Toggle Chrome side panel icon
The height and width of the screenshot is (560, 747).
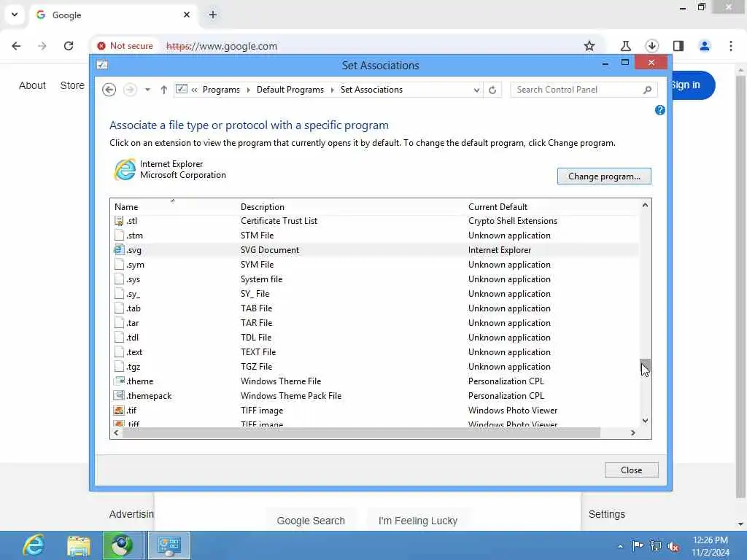tap(678, 46)
